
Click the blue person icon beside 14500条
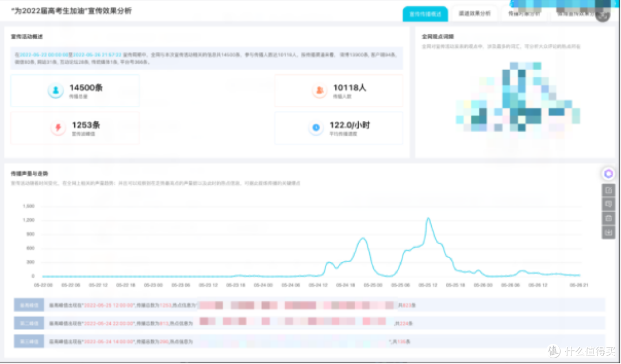click(56, 90)
